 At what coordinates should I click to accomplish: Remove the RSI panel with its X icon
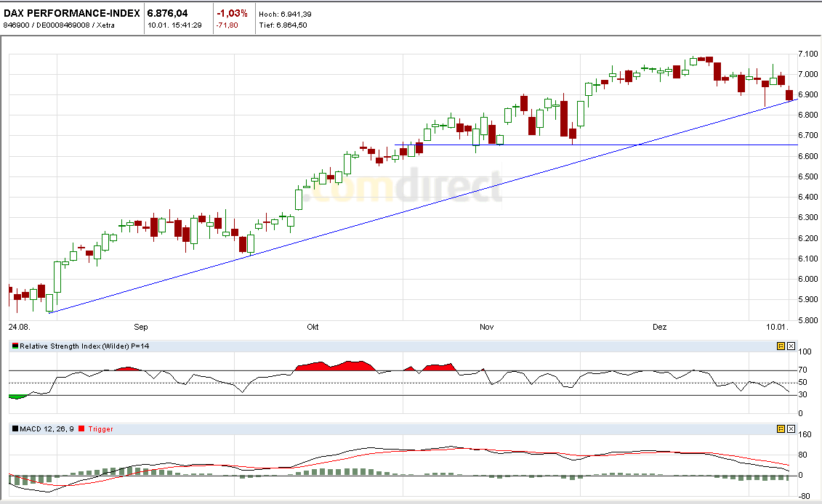click(x=791, y=347)
